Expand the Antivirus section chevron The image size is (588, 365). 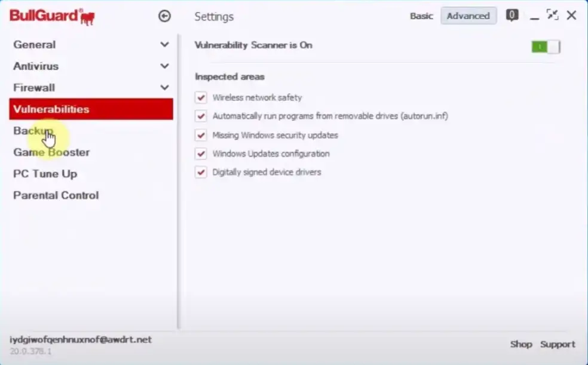point(164,66)
